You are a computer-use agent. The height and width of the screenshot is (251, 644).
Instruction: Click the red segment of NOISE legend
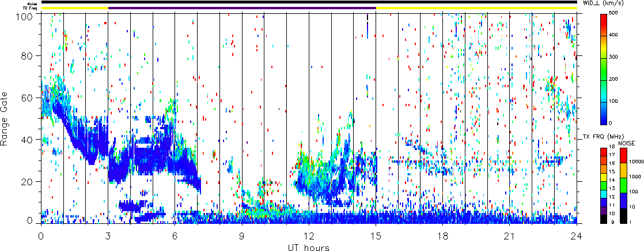(x=623, y=156)
